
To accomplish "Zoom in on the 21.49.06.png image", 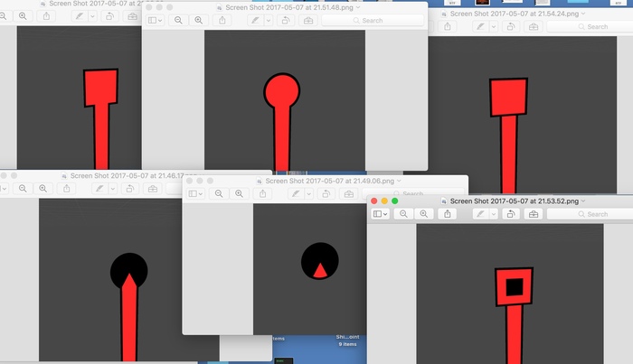I will [x=239, y=194].
